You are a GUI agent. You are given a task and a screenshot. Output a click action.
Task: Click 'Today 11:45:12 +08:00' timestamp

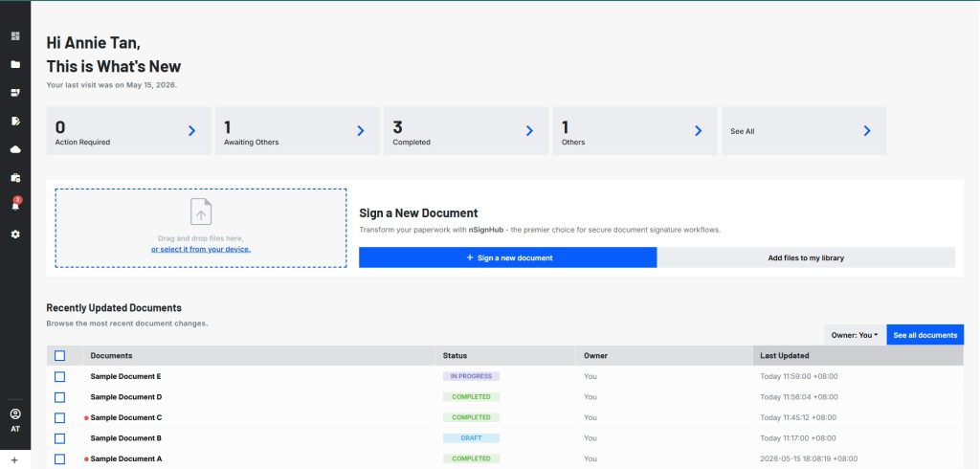pyautogui.click(x=799, y=417)
